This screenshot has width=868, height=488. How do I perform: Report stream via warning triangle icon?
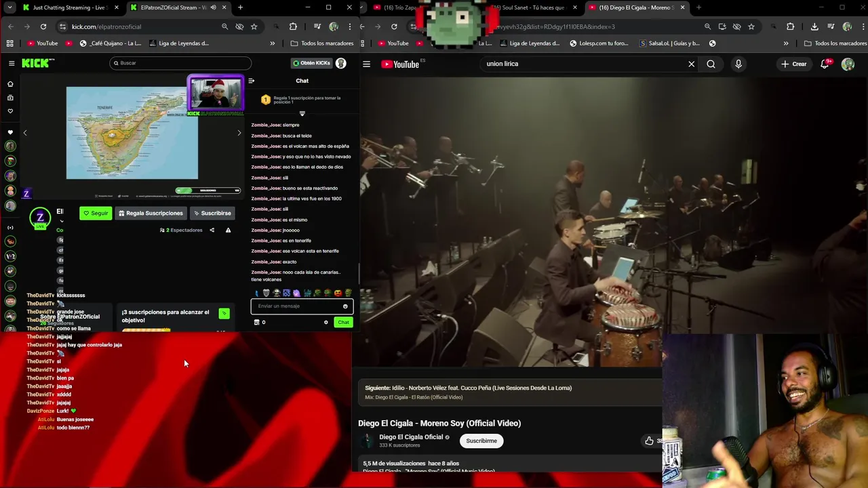tap(228, 230)
